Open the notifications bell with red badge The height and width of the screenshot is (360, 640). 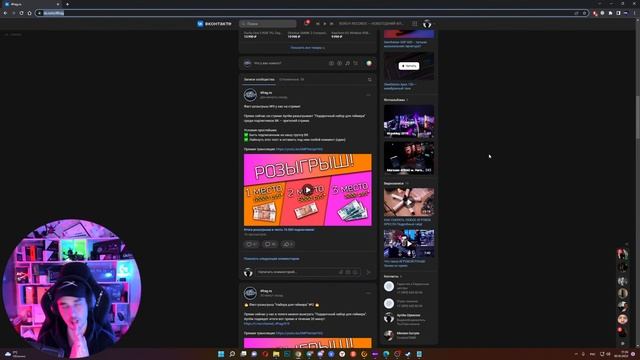pos(306,23)
